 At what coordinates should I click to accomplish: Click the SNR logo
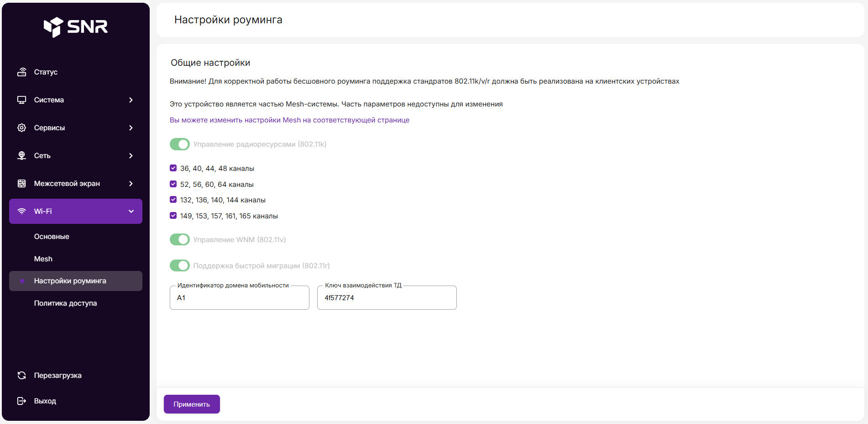[x=76, y=27]
